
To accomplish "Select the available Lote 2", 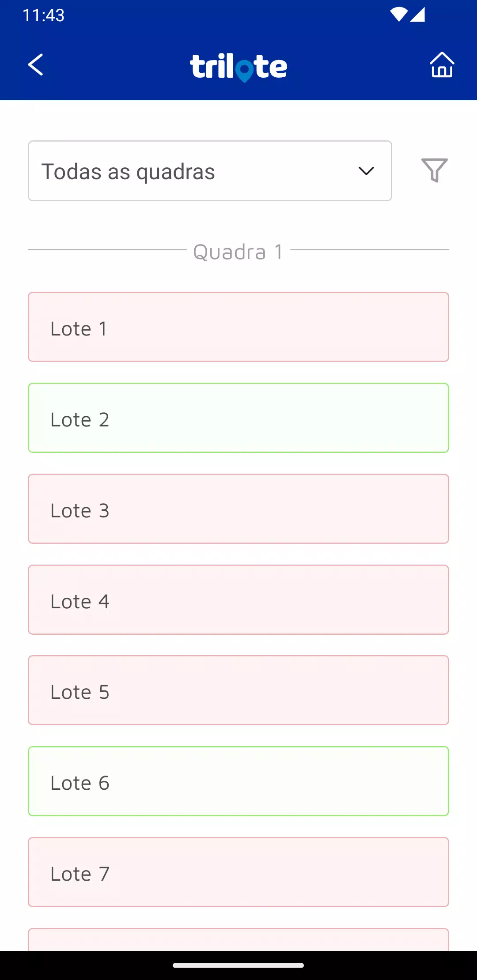I will tap(238, 418).
